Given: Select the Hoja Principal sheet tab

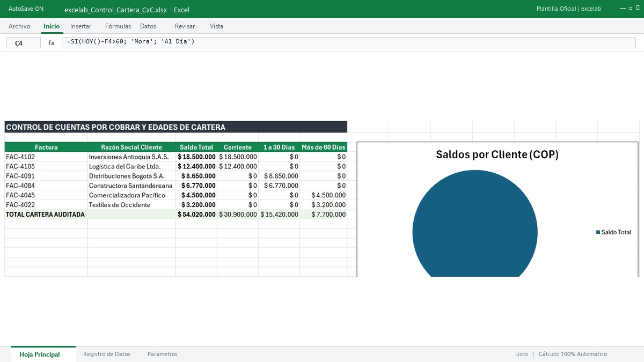Looking at the screenshot, I should click(x=40, y=354).
